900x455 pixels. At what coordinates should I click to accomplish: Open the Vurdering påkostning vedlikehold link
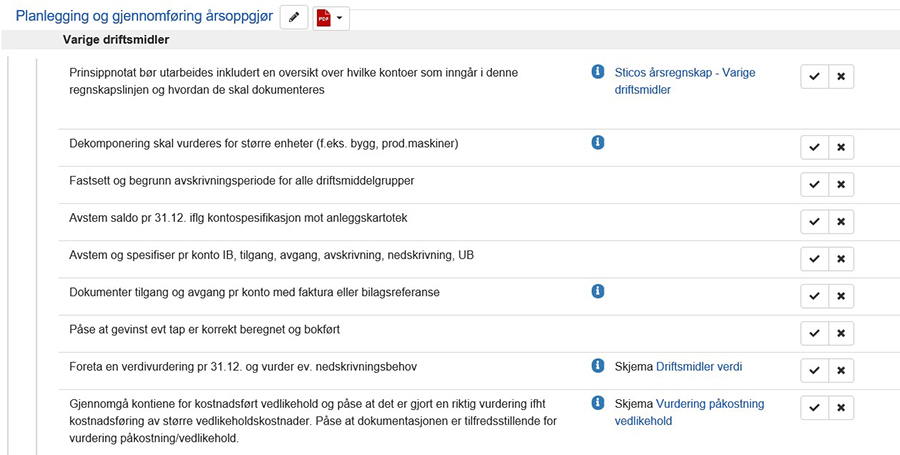tap(689, 412)
